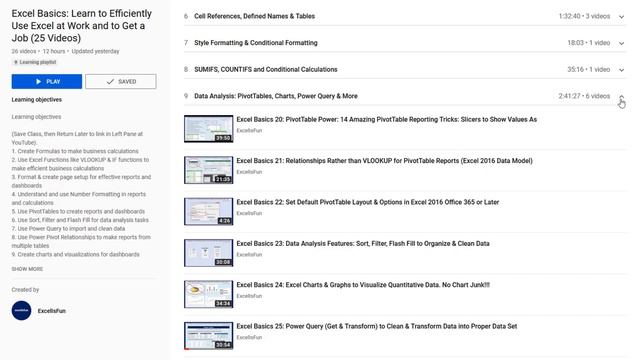The height and width of the screenshot is (360, 640).
Task: Click ExcelIsFun channel under Excel Basics 25
Action: (x=249, y=337)
